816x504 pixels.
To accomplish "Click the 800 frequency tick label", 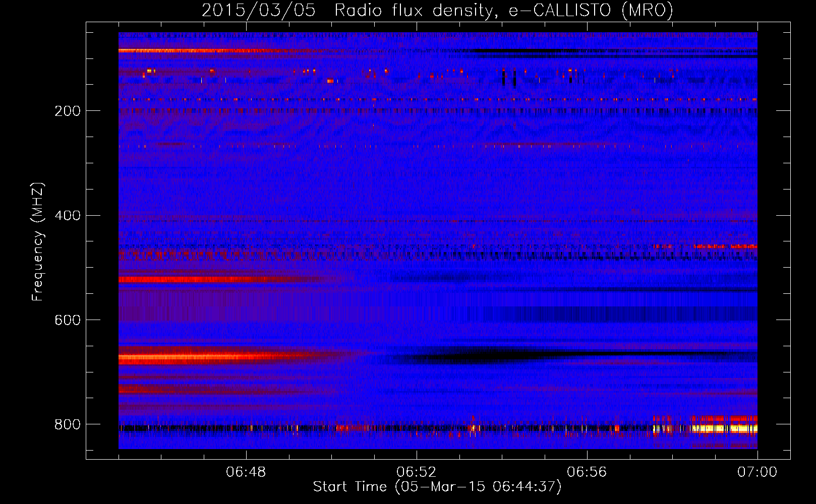I will coord(68,424).
